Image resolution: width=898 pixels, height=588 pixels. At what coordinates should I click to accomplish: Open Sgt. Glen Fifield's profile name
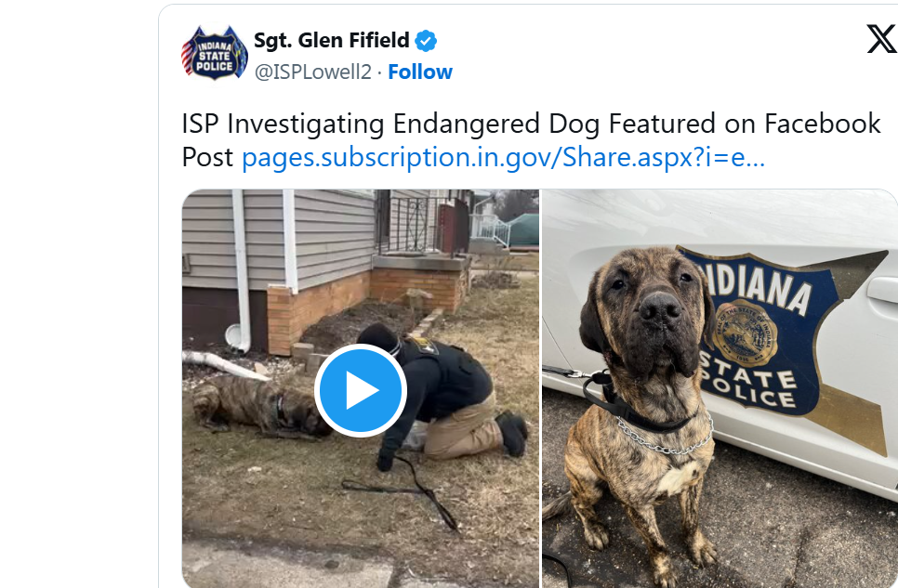click(x=331, y=41)
